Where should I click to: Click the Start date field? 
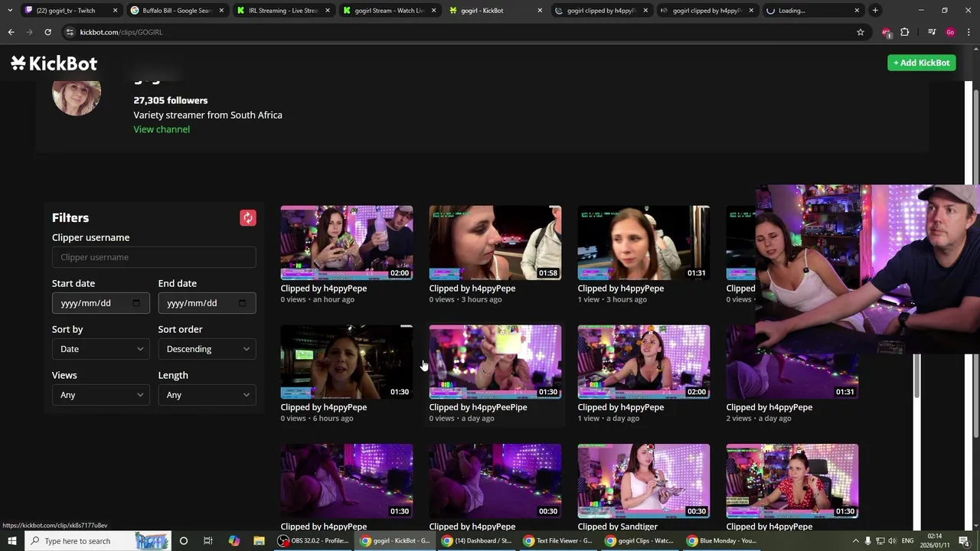[x=100, y=303]
